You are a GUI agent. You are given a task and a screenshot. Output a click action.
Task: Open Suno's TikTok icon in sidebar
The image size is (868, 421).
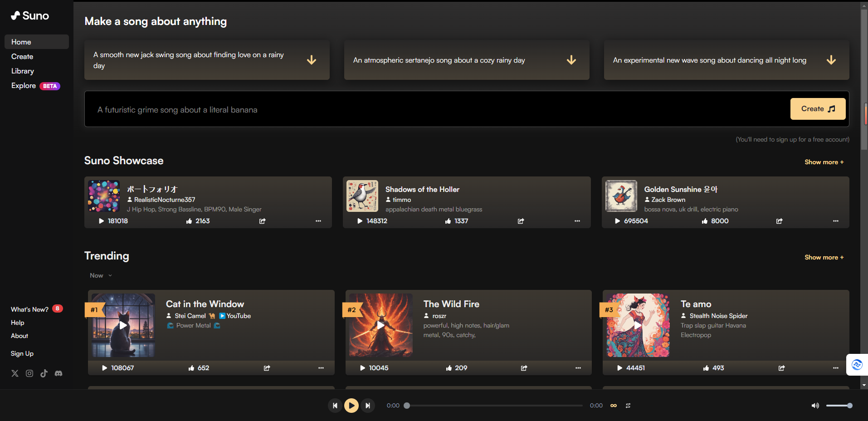click(x=44, y=373)
